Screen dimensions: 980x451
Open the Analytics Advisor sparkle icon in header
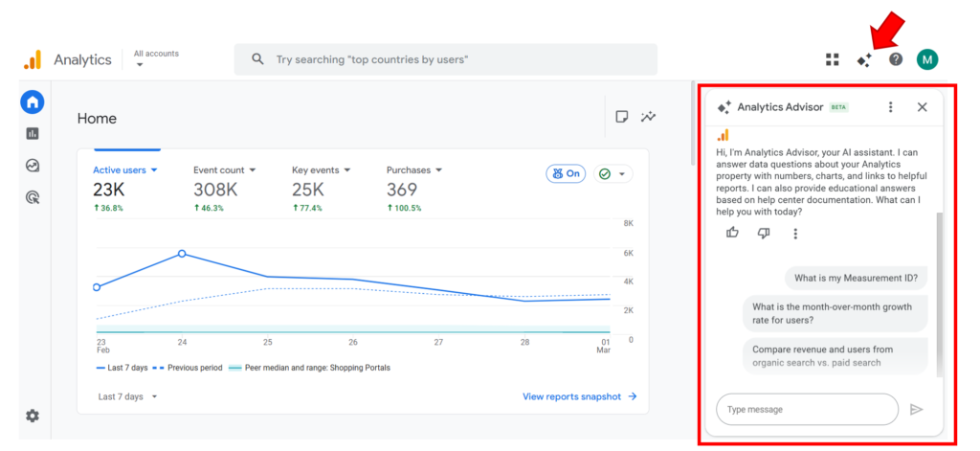[864, 59]
